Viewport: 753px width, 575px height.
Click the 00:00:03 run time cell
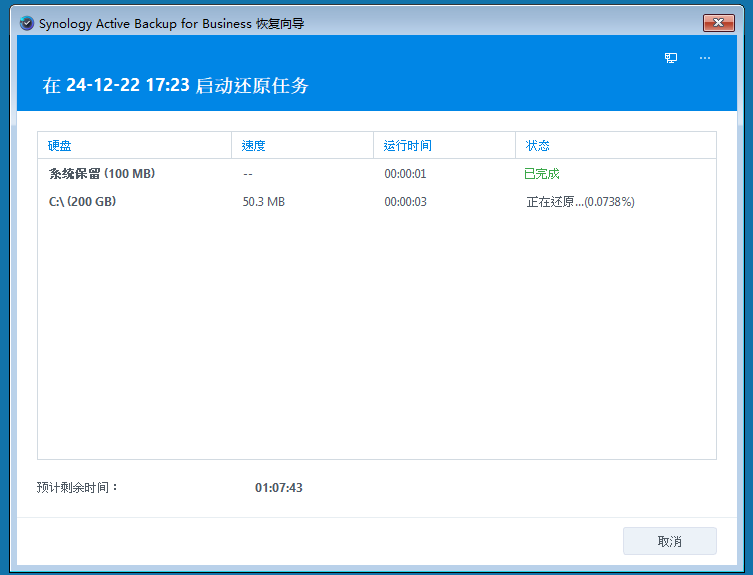406,202
